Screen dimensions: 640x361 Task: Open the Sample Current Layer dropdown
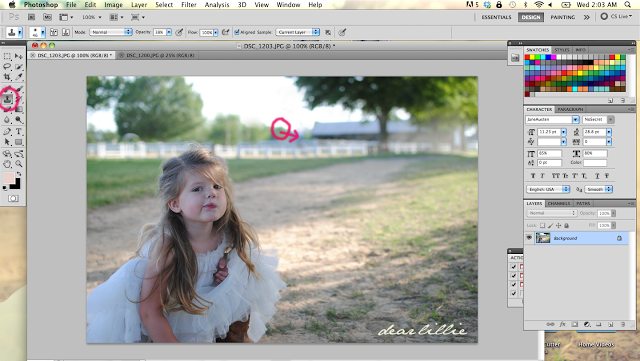click(298, 32)
